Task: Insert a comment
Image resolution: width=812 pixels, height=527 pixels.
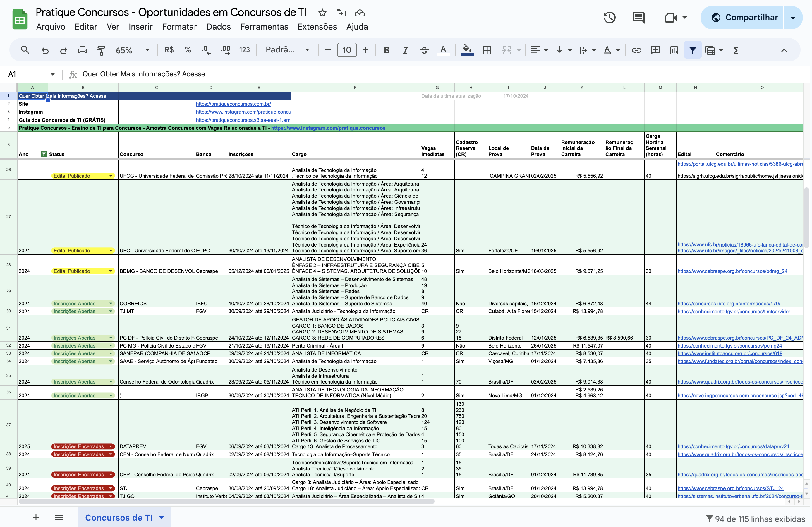Action: 655,50
